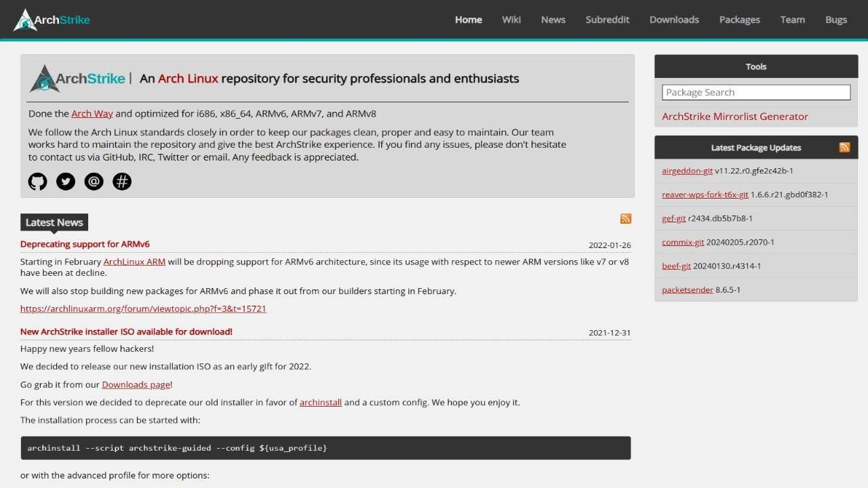
Task: Click the Tools panel header
Action: pyautogui.click(x=756, y=66)
